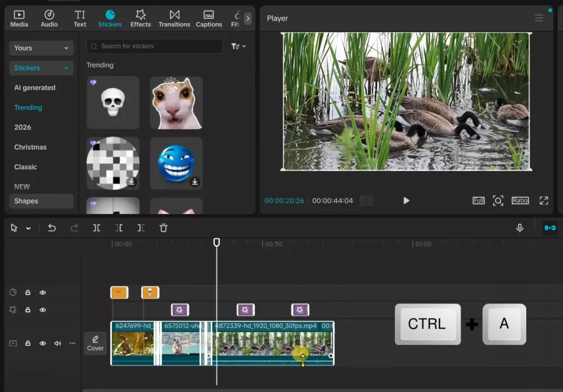Screen dimensions: 563x392
Task: Click the fullscreen expand icon in player
Action: [544, 201]
